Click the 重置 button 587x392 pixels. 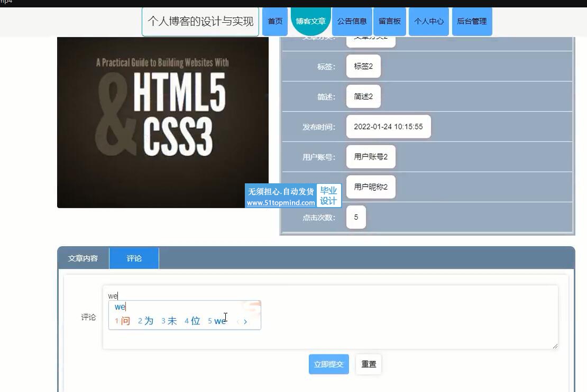[369, 364]
